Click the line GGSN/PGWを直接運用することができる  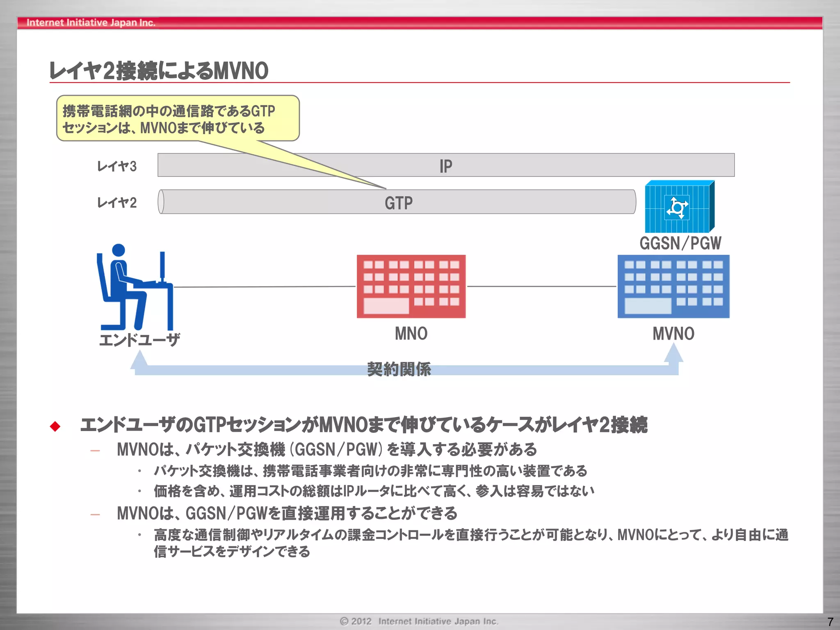287,514
